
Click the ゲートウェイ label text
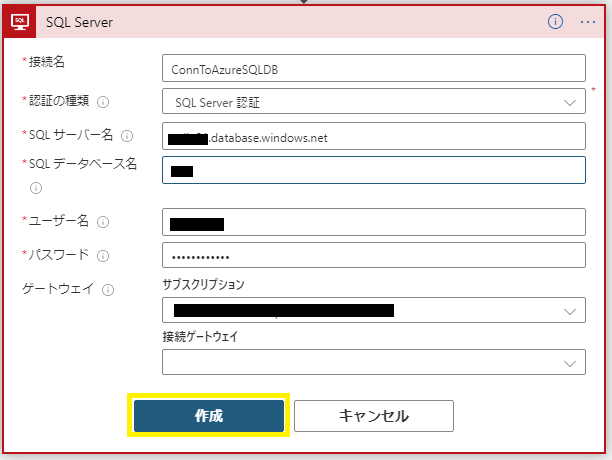[57, 289]
